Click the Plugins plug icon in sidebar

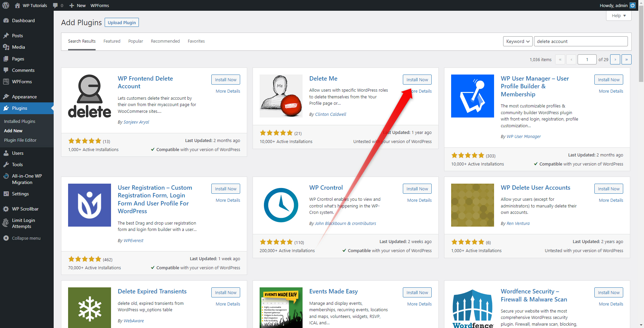pos(6,108)
